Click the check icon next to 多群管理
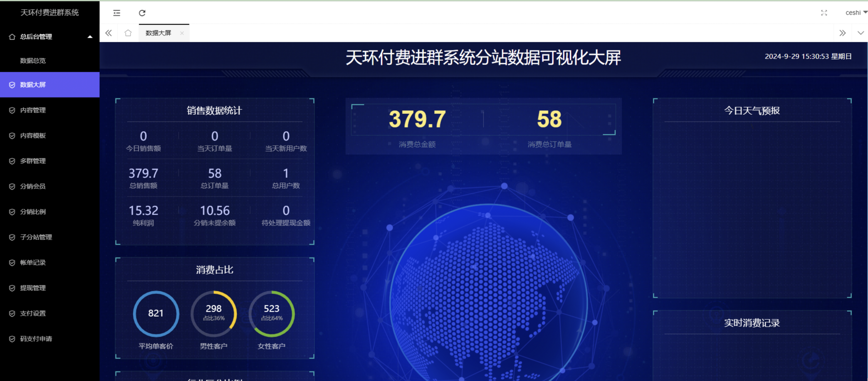This screenshot has height=381, width=868. point(12,161)
